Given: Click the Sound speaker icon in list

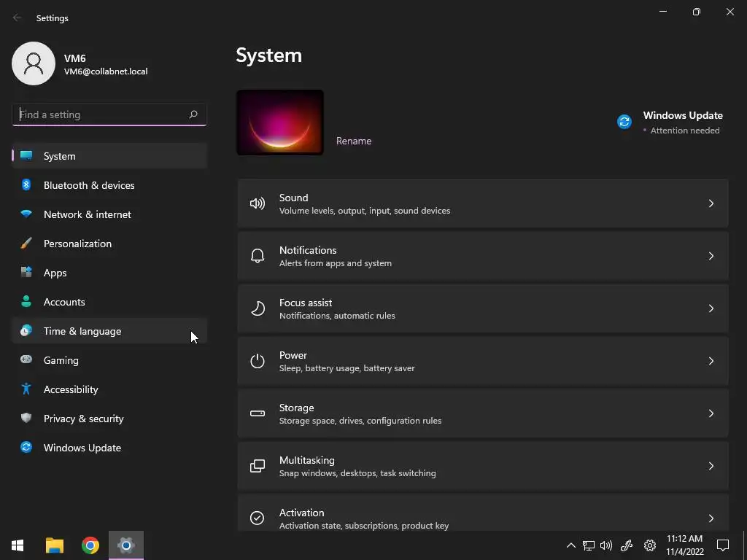Looking at the screenshot, I should pos(258,204).
